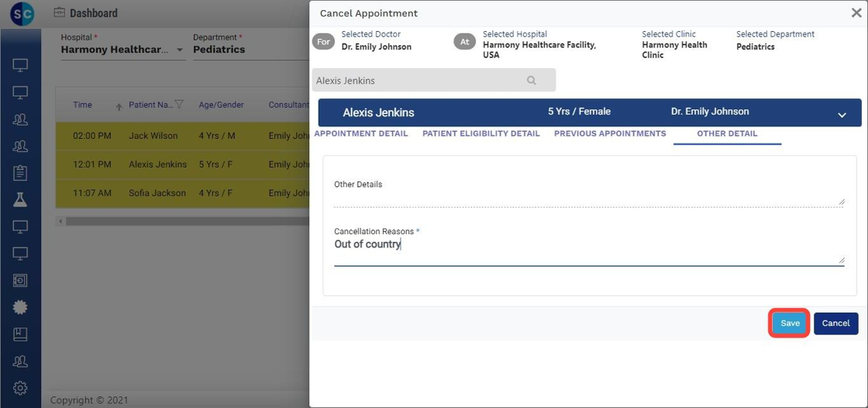Screen dimensions: 868x408
Task: Click the 11:07 AM time cell
Action: click(x=92, y=193)
